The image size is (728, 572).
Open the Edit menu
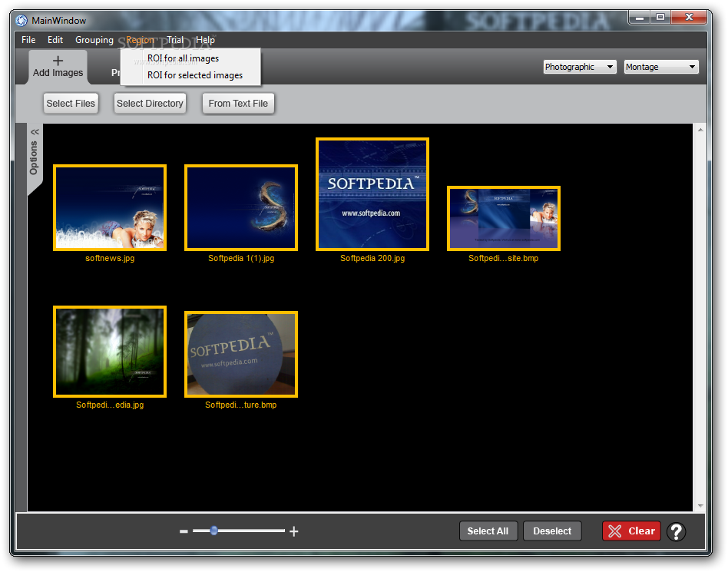click(55, 40)
